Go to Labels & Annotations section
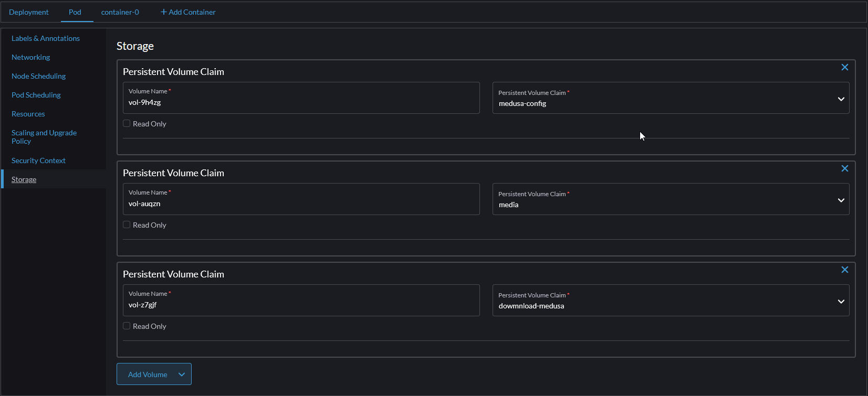This screenshot has height=396, width=868. (x=46, y=38)
